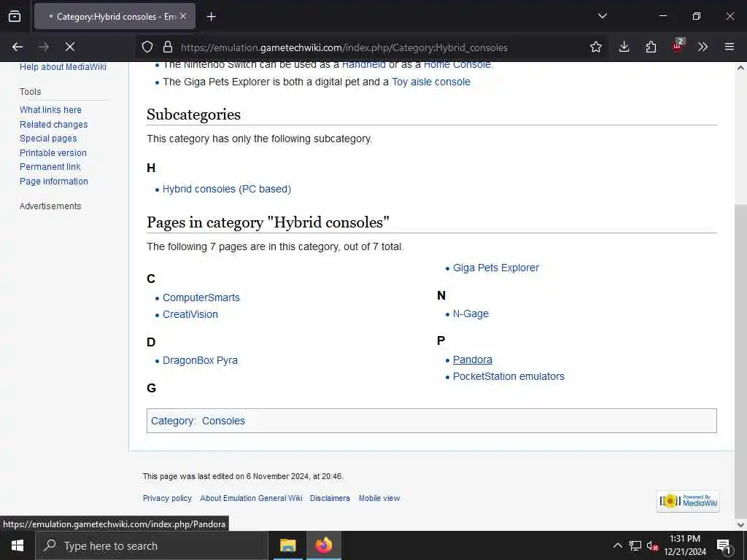The height and width of the screenshot is (560, 747).
Task: Open Printable version link
Action: [53, 153]
